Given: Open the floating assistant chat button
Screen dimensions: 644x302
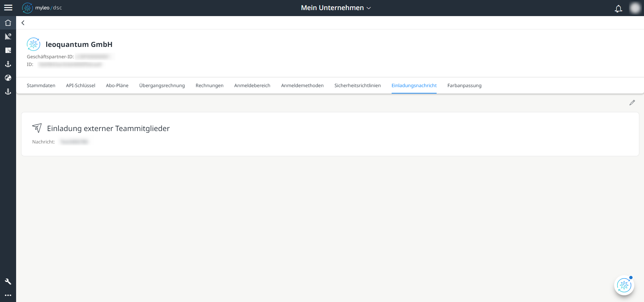Looking at the screenshot, I should pyautogui.click(x=624, y=285).
